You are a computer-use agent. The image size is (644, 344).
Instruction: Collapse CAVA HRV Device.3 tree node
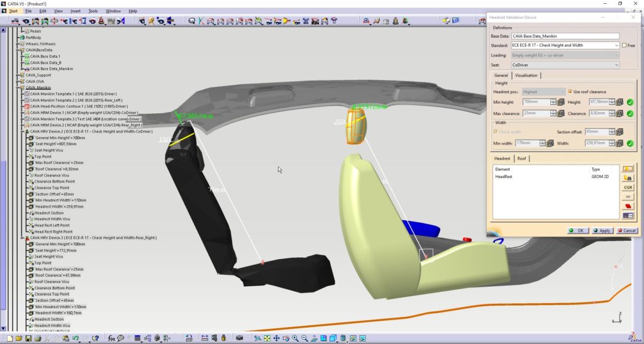(23, 238)
